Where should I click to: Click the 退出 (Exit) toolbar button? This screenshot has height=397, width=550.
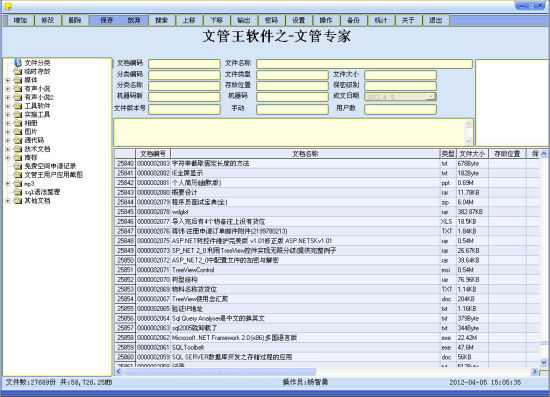point(435,20)
